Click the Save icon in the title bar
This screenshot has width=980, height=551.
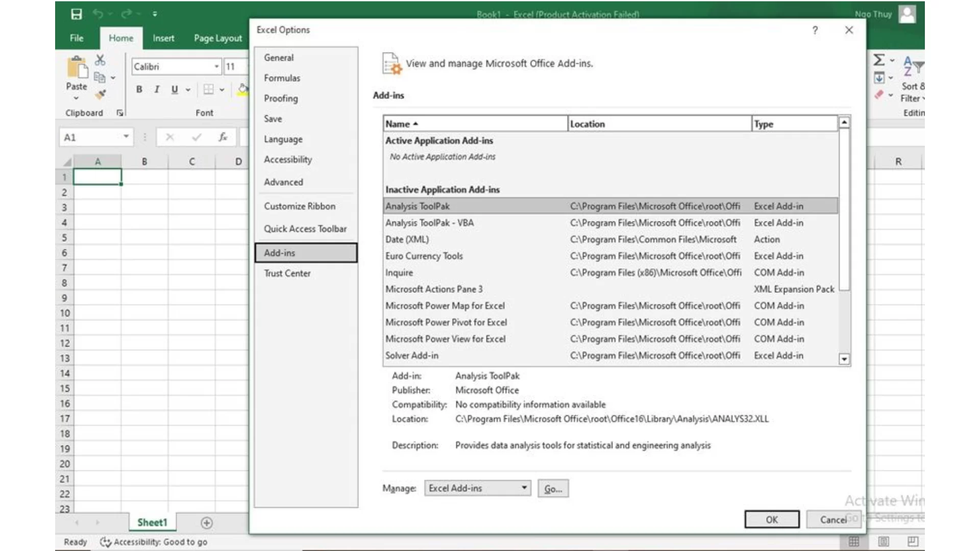[76, 14]
